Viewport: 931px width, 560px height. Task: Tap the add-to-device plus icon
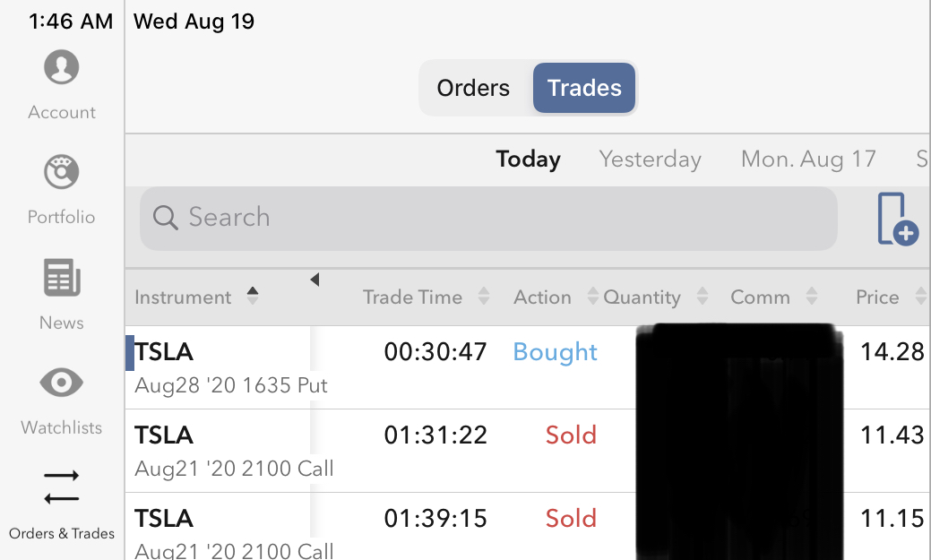(897, 219)
